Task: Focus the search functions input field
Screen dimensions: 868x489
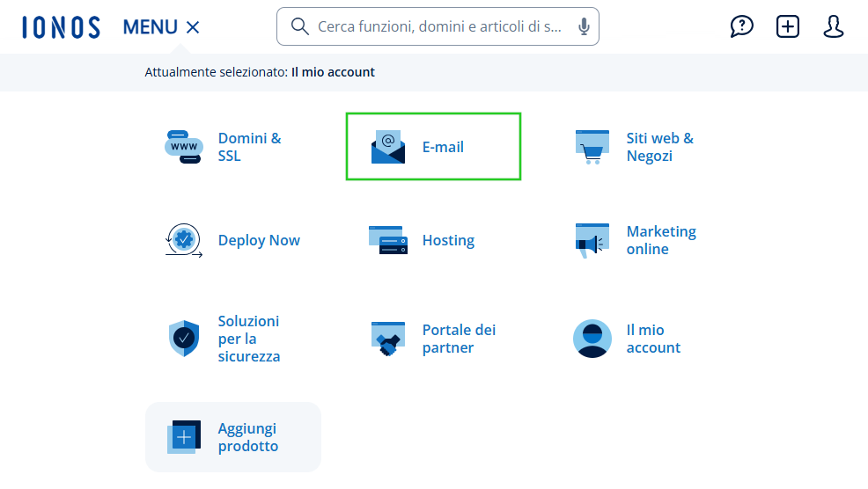Action: click(x=439, y=26)
